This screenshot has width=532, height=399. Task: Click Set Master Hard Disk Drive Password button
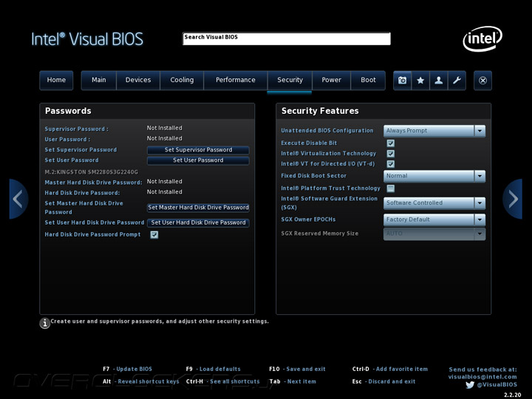[x=198, y=208]
